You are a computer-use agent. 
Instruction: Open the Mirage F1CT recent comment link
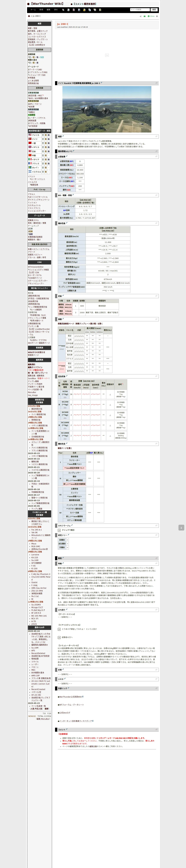click(x=37, y=608)
